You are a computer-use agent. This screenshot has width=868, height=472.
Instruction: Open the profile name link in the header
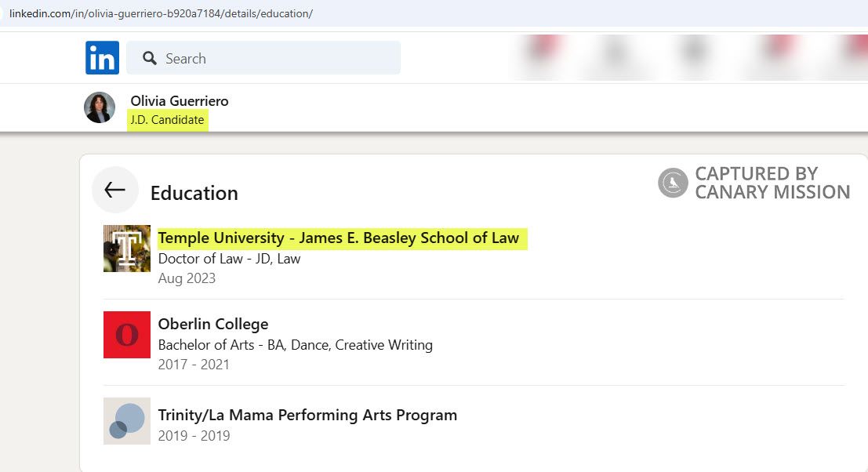tap(180, 100)
